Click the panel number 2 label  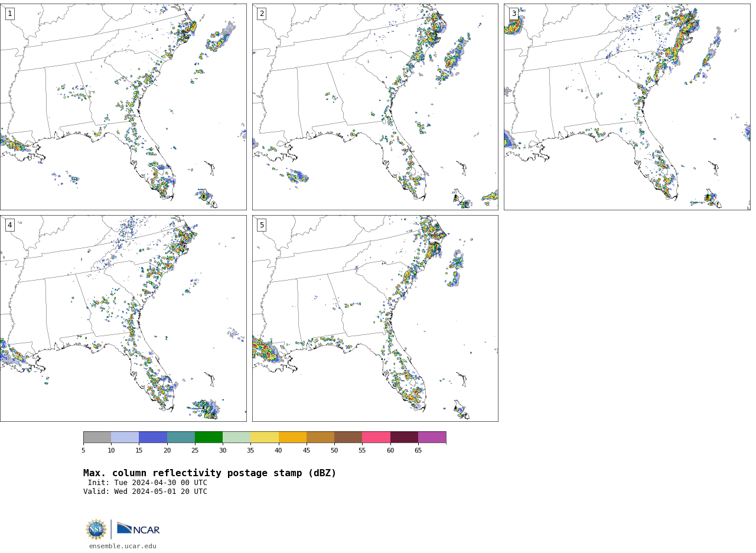[x=262, y=14]
